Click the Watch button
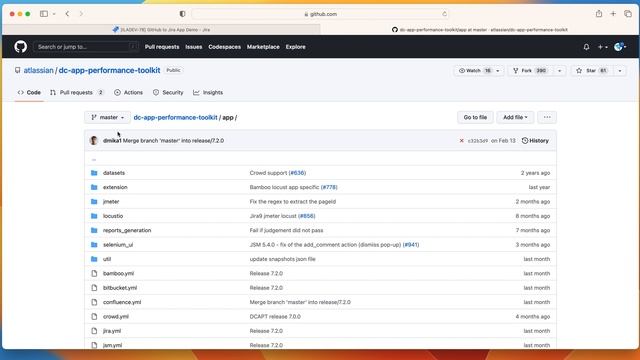The width and height of the screenshot is (640, 360). click(x=474, y=71)
